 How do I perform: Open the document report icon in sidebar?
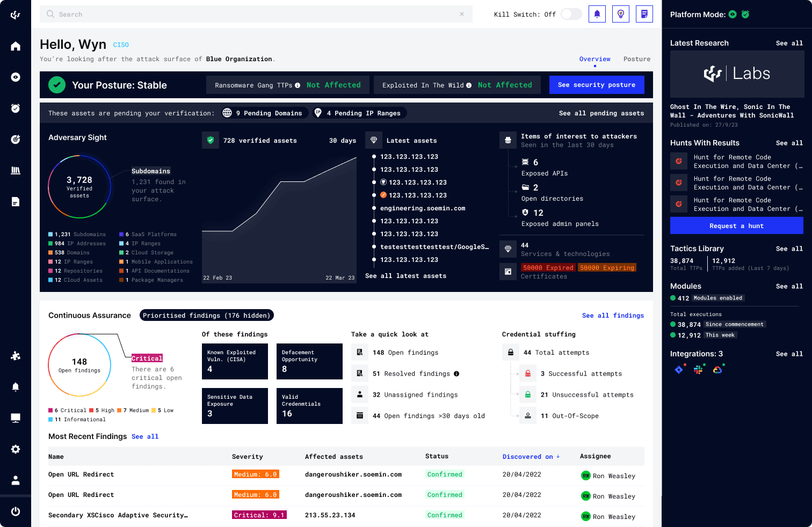tap(16, 202)
